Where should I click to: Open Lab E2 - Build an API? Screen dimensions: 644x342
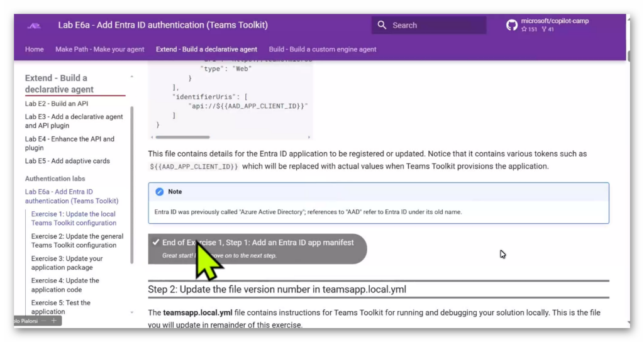56,104
